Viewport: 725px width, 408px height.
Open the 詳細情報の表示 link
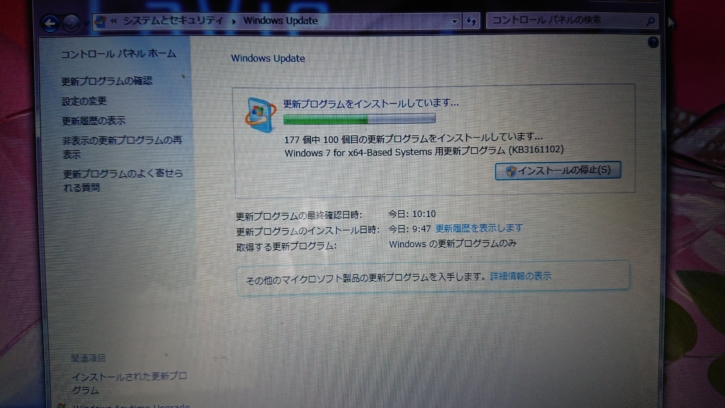(x=520, y=275)
